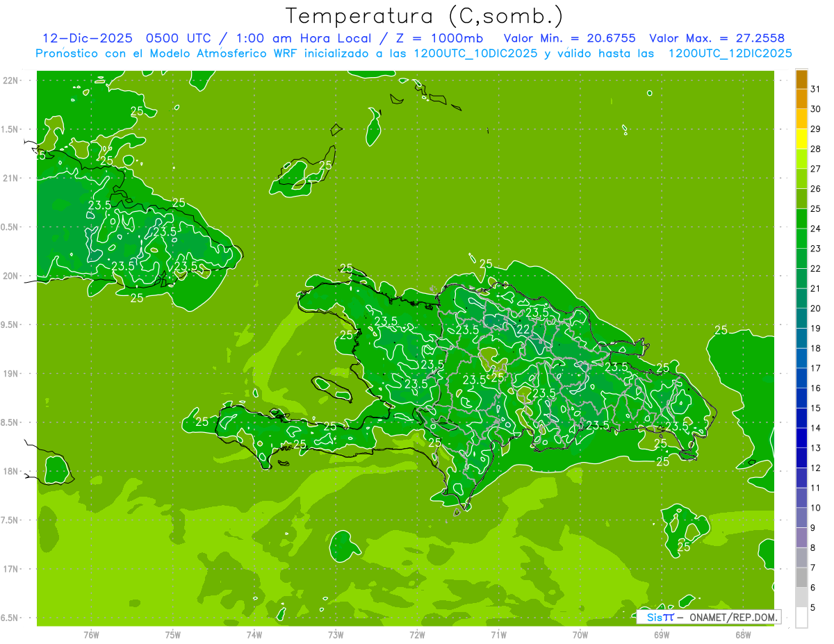Select the "19N" latitude axis label

11,373
